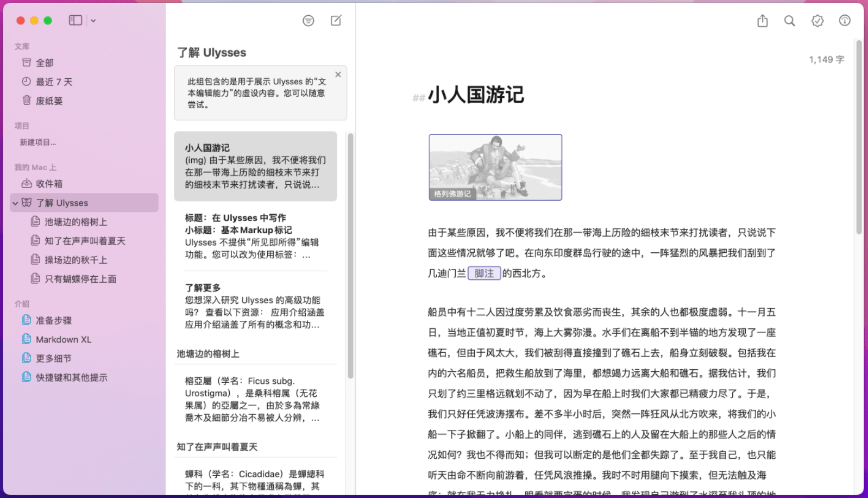Open the 废纸篓 trash

coord(84,101)
